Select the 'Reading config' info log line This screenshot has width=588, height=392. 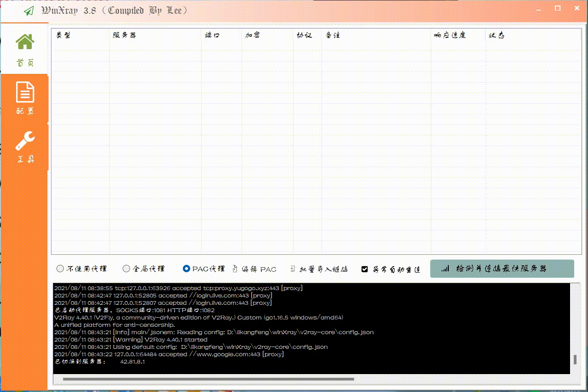point(214,332)
